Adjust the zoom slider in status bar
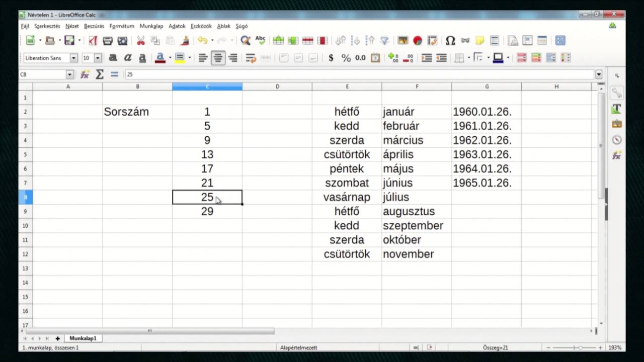The height and width of the screenshot is (362, 644). click(580, 347)
